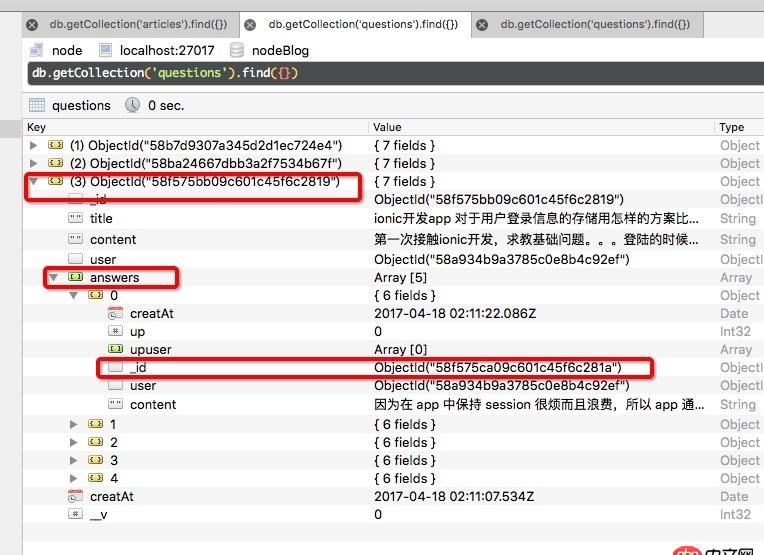Select value 2017-04-18 02:11:22.086Z
Image resolution: width=764 pixels, height=555 pixels.
(455, 313)
